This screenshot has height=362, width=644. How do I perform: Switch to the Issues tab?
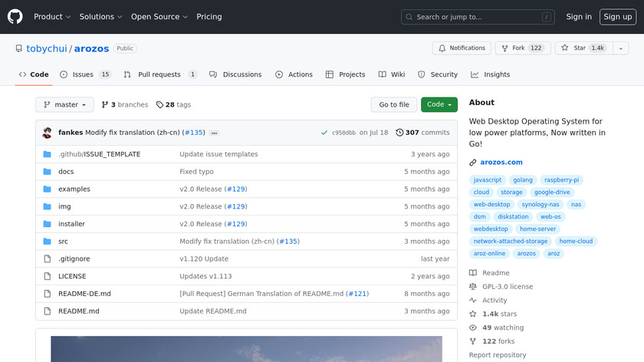pyautogui.click(x=83, y=74)
